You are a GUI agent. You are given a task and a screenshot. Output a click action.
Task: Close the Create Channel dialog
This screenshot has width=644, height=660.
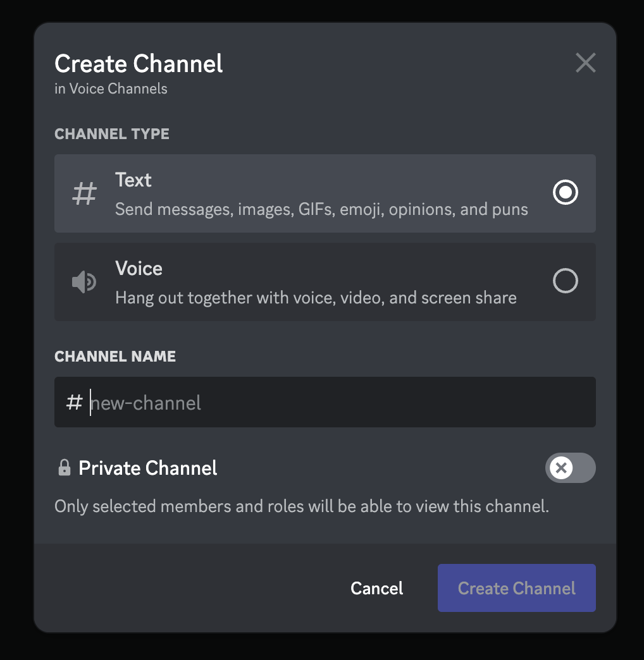pos(585,63)
